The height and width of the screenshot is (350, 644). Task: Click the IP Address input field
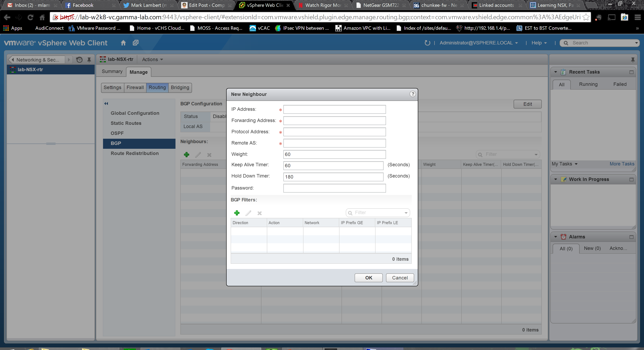[334, 109]
